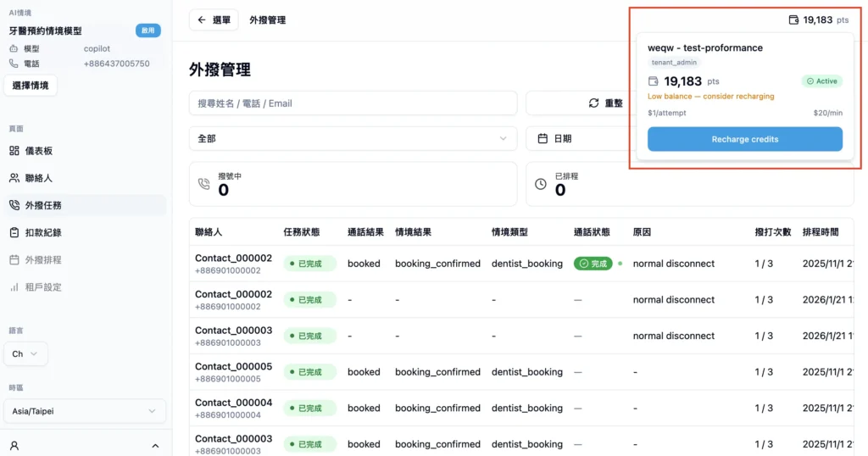Click the 撥打次數 column header
868x456 pixels.
tap(773, 232)
